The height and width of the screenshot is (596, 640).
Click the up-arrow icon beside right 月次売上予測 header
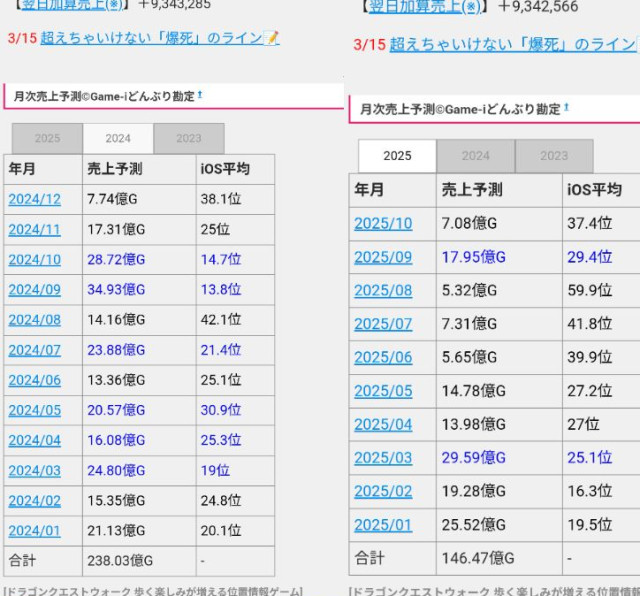pyautogui.click(x=566, y=107)
